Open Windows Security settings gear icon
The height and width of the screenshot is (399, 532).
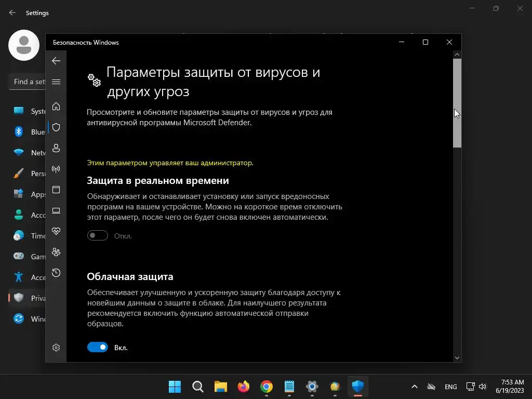[56, 348]
